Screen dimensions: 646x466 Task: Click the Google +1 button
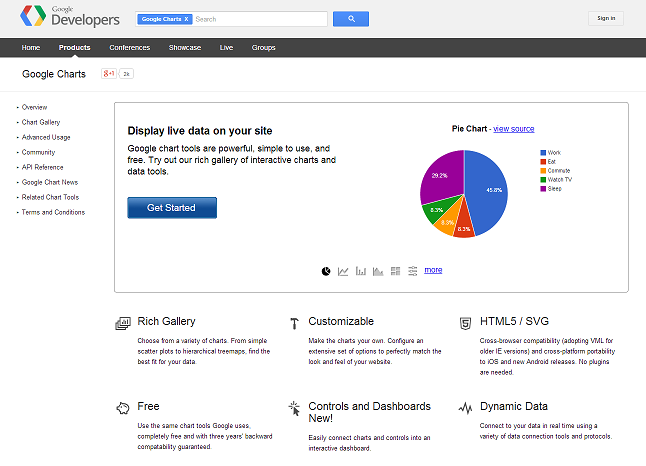pos(109,74)
